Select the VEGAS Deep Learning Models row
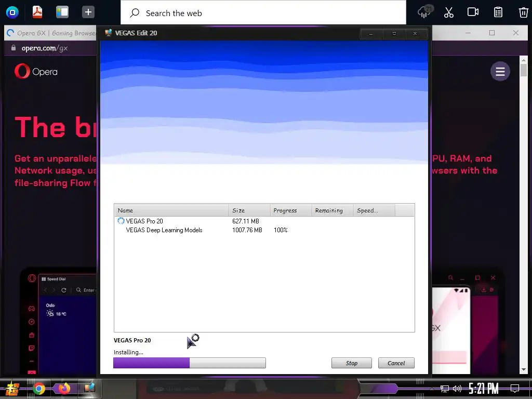This screenshot has height=399, width=532. pos(264,230)
